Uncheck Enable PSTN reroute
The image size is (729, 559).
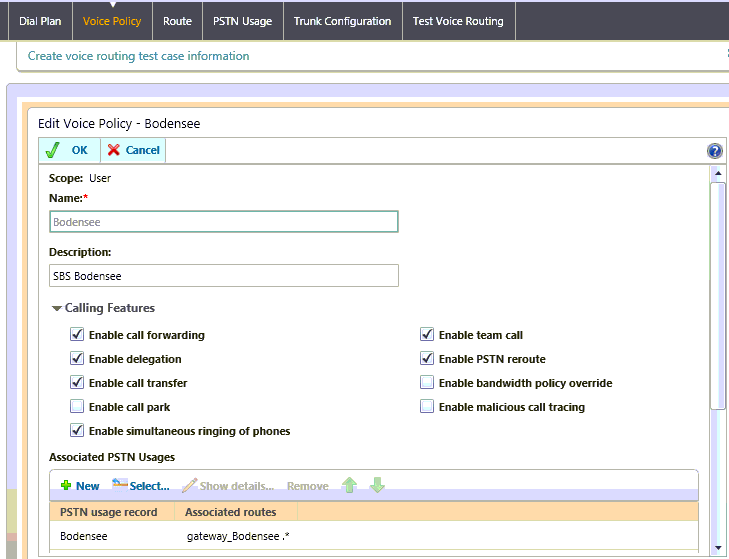(427, 359)
